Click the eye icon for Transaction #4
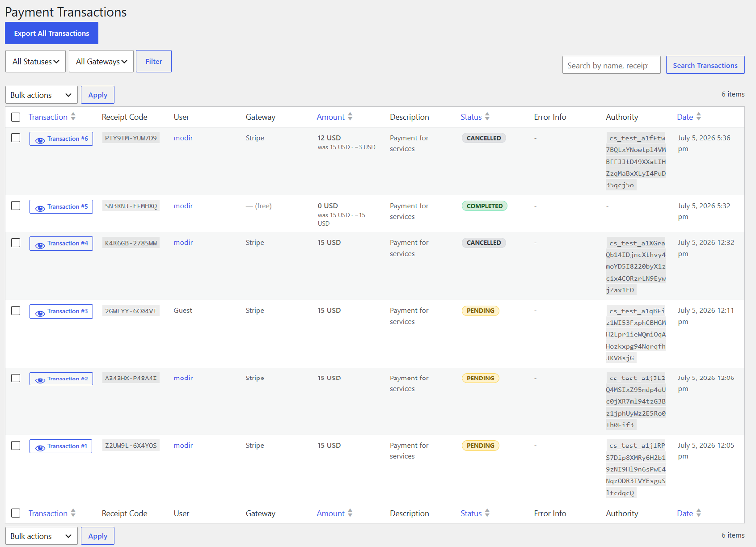This screenshot has height=547, width=756. pos(40,245)
